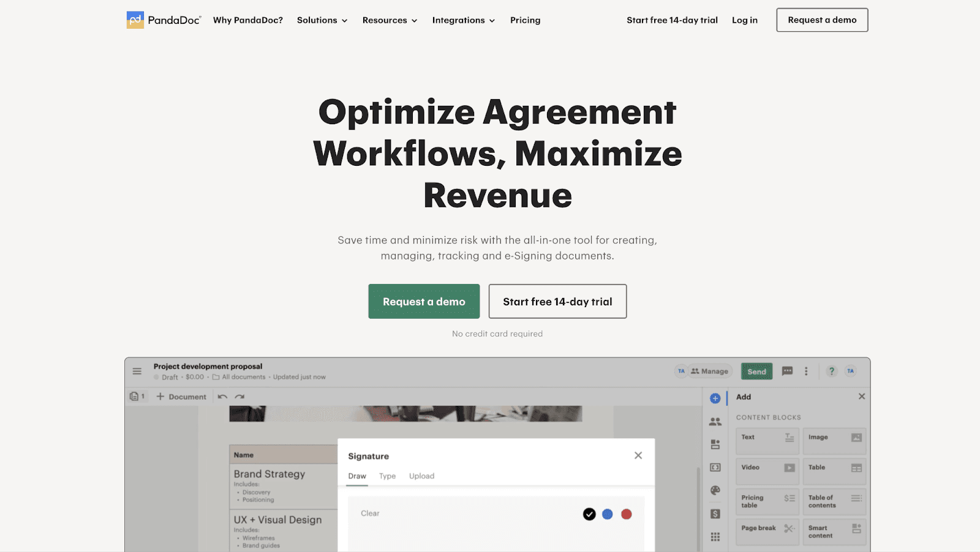Click the PandaDoc logo
Viewport: 980px width, 552px height.
coord(164,20)
